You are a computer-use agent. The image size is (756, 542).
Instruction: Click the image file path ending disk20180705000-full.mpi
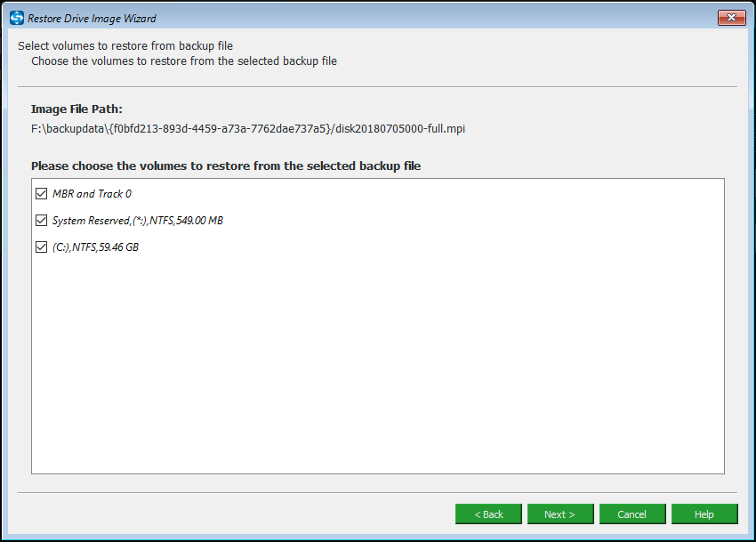pos(248,129)
